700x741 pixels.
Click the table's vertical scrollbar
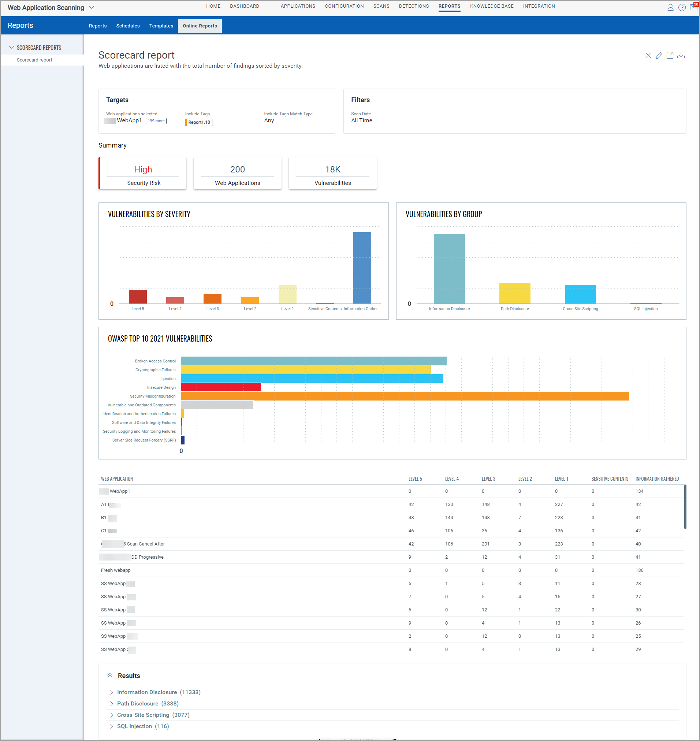(685, 507)
